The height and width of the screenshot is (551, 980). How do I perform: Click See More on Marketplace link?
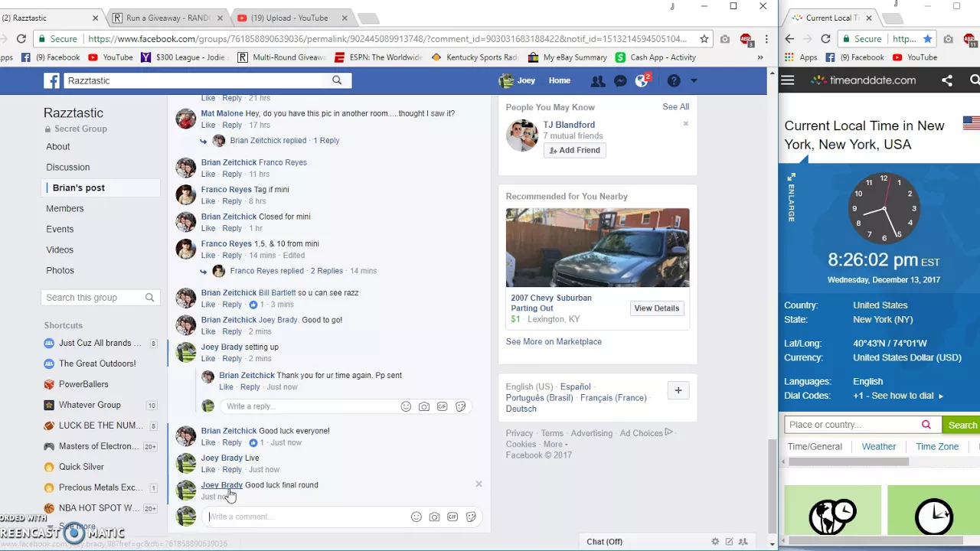554,342
